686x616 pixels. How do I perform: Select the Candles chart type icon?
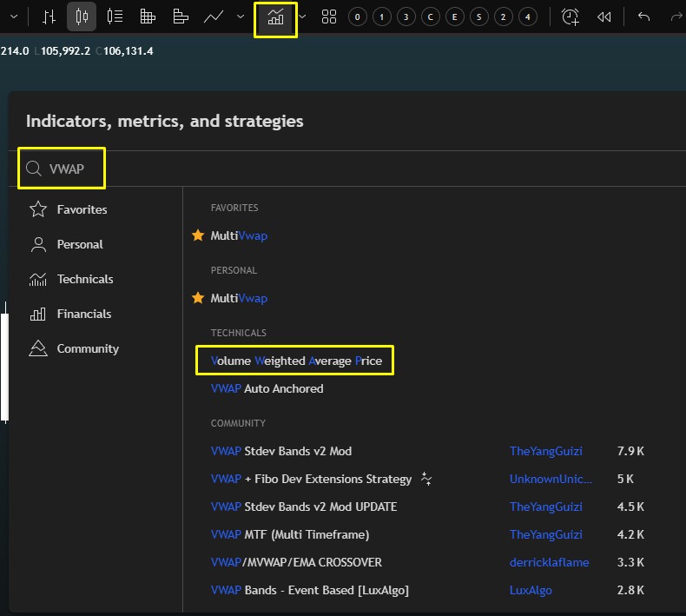click(x=82, y=17)
